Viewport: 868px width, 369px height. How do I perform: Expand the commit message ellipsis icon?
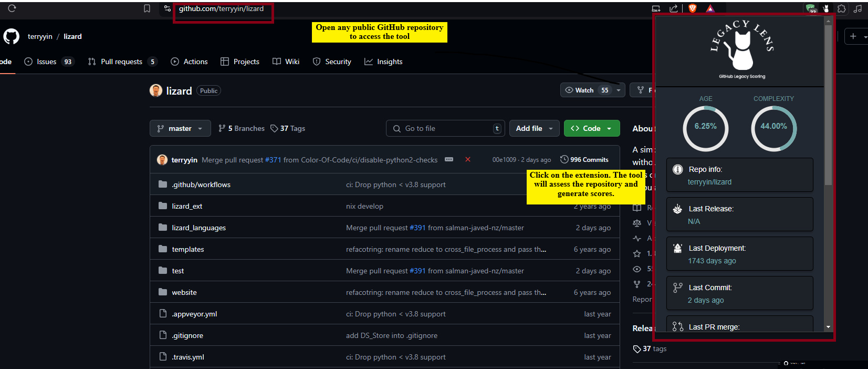tap(449, 159)
